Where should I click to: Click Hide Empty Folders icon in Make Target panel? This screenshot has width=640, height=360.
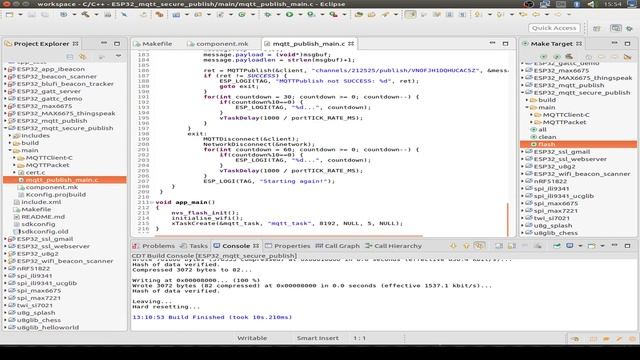tap(628, 56)
